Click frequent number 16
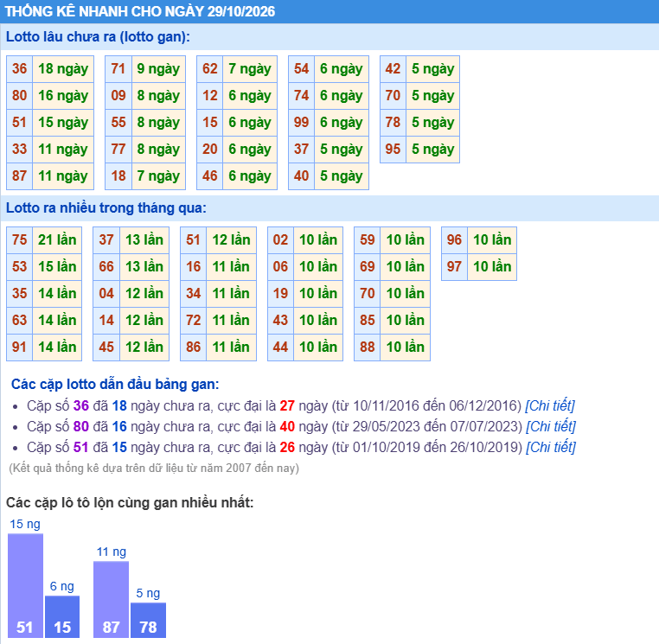This screenshot has height=644, width=659. click(x=194, y=267)
